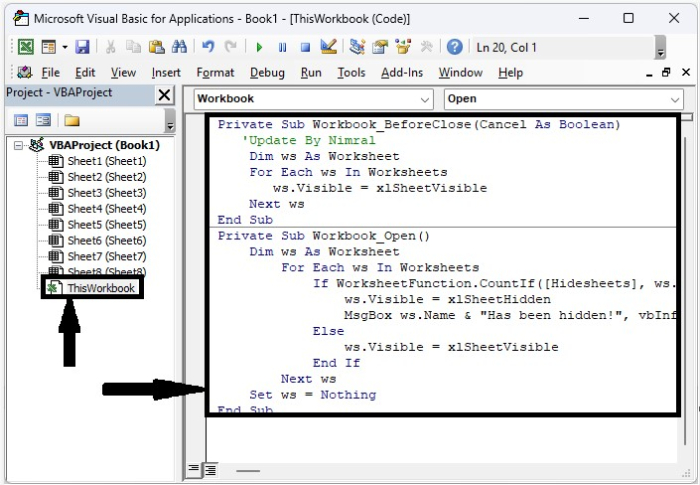Open the File menu

[x=50, y=73]
